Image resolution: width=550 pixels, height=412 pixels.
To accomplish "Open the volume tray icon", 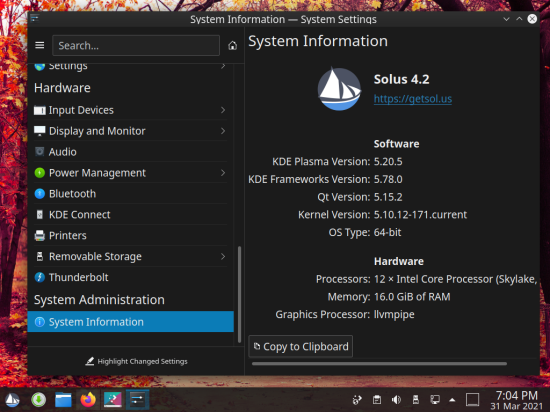I will click(x=396, y=400).
